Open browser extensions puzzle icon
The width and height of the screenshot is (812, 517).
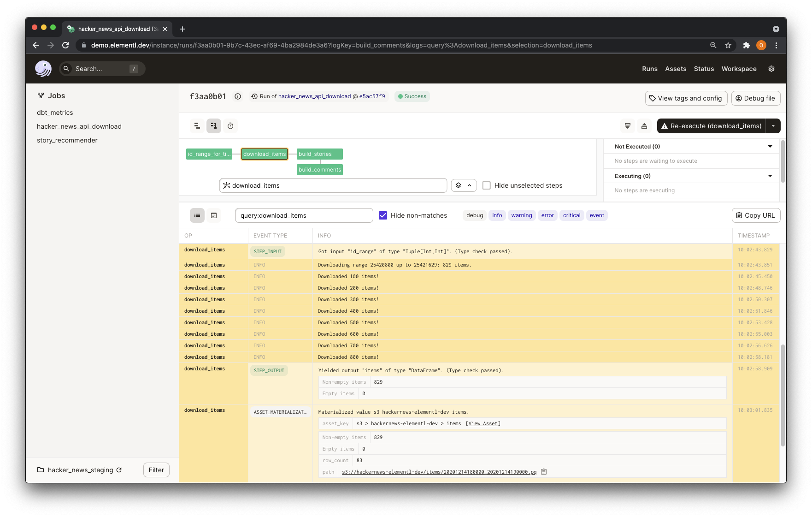[x=747, y=45]
